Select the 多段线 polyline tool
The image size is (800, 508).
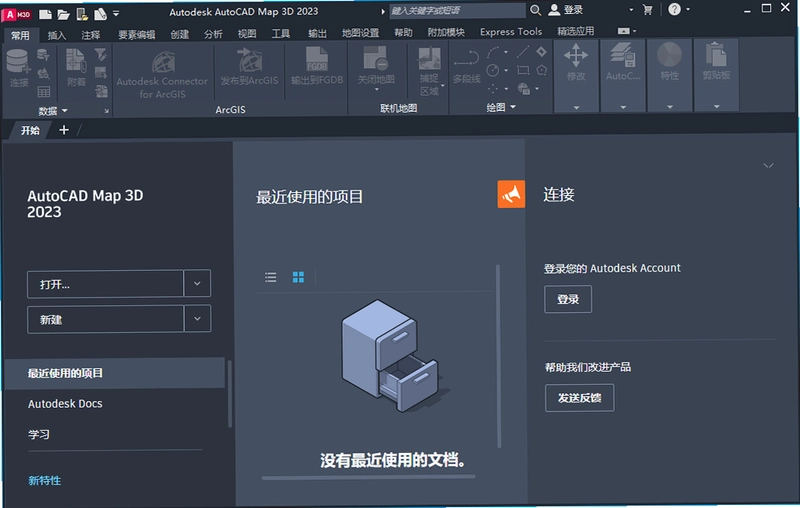(x=466, y=66)
